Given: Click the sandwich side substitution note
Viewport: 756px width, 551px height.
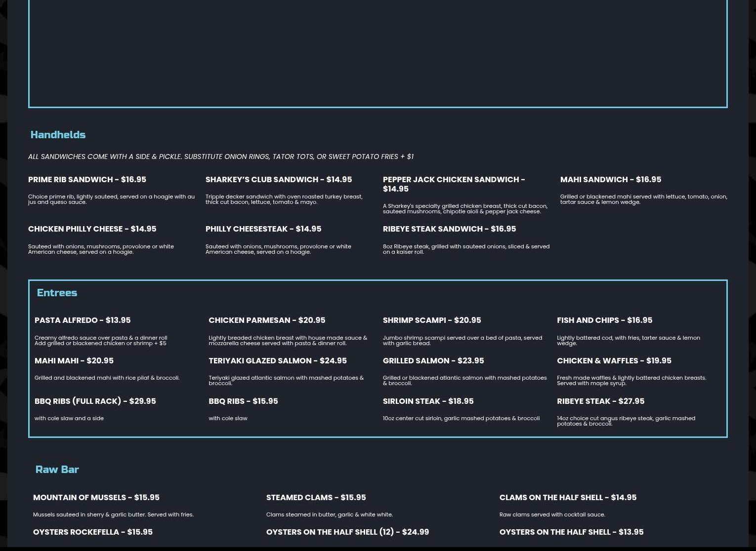Looking at the screenshot, I should pyautogui.click(x=220, y=157).
